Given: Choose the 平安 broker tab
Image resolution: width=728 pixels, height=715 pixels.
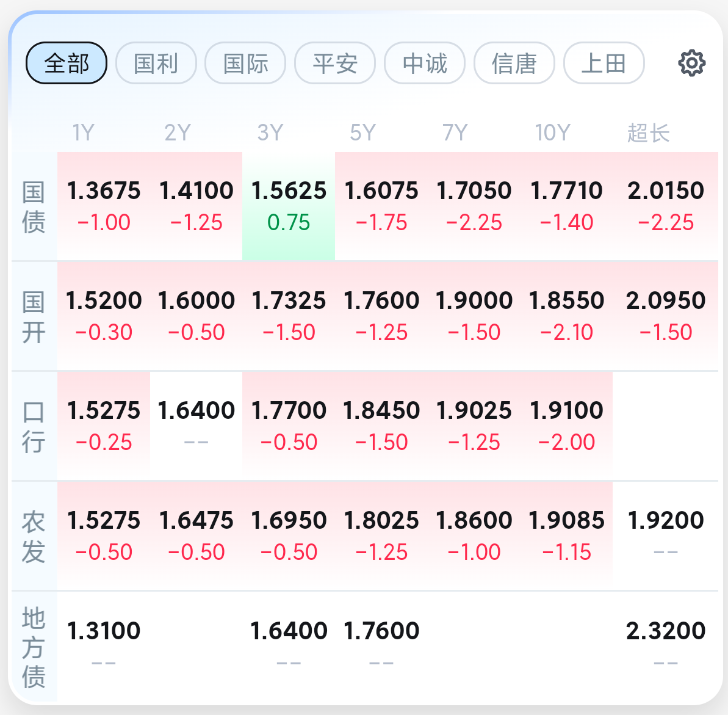Looking at the screenshot, I should [x=335, y=63].
